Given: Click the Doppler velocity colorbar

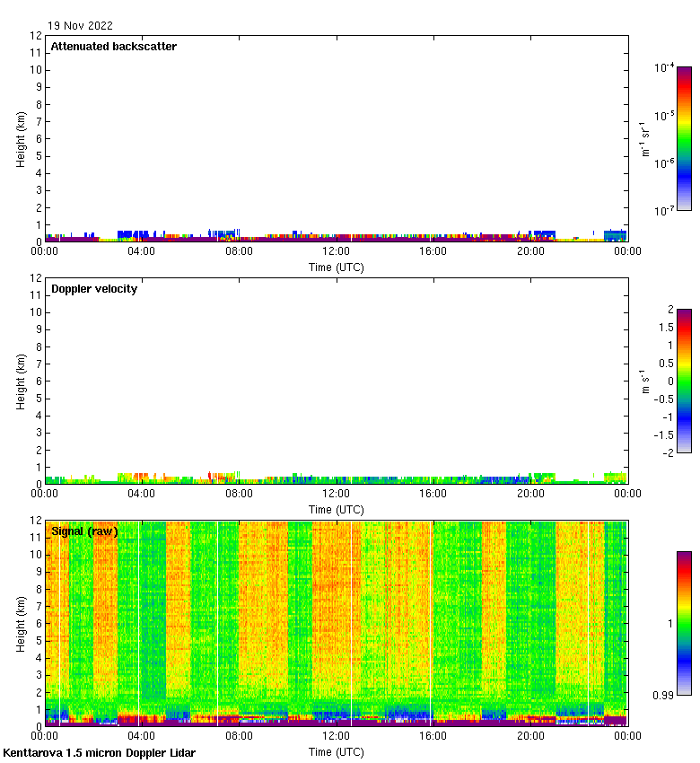Looking at the screenshot, I should (684, 381).
